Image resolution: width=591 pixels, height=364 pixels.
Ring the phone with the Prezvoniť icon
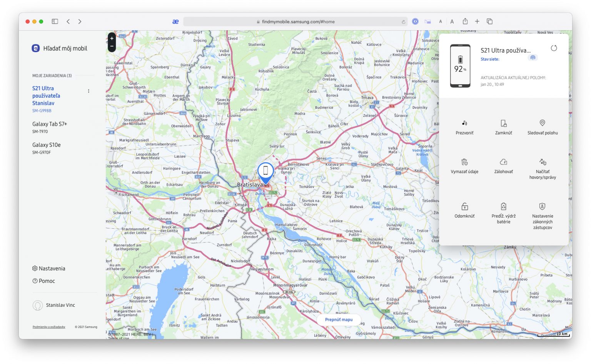click(x=464, y=123)
